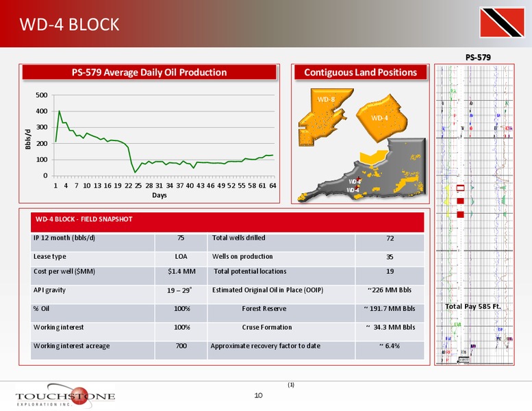Screen dimensions: 532x411
Task: Click the $1.4 MM value
Action: tap(181, 271)
